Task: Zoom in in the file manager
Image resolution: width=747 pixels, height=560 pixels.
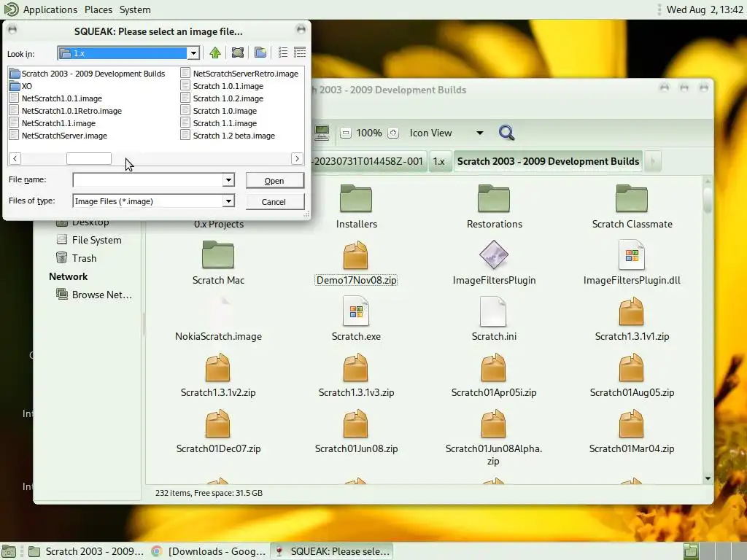Action: 393,133
